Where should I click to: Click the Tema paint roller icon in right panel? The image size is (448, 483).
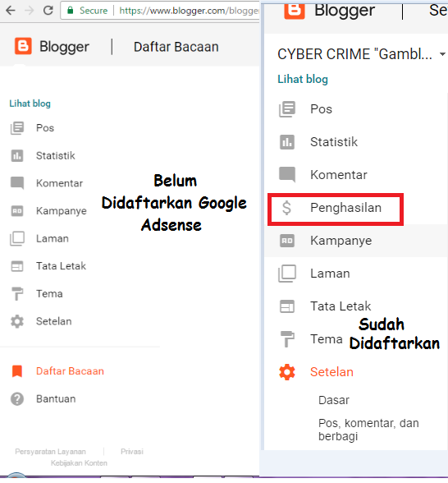pyautogui.click(x=287, y=339)
